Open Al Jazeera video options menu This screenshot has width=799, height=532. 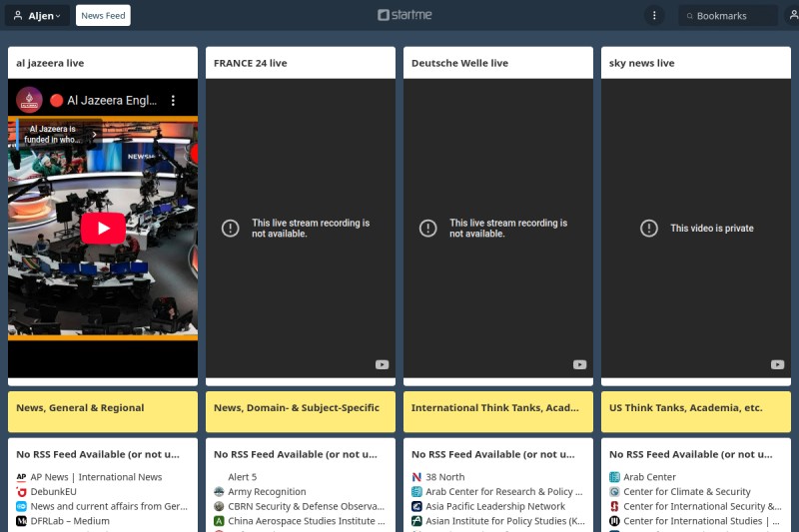click(x=173, y=100)
